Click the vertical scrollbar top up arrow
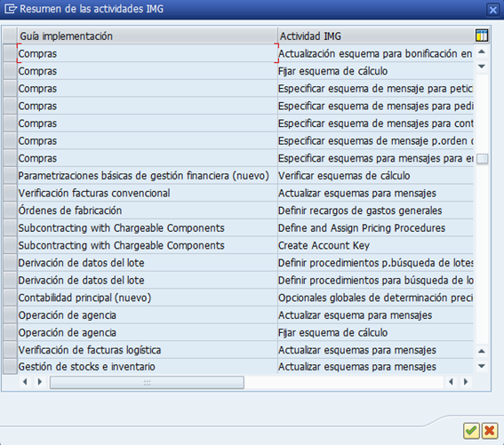504x445 pixels. pyautogui.click(x=482, y=52)
